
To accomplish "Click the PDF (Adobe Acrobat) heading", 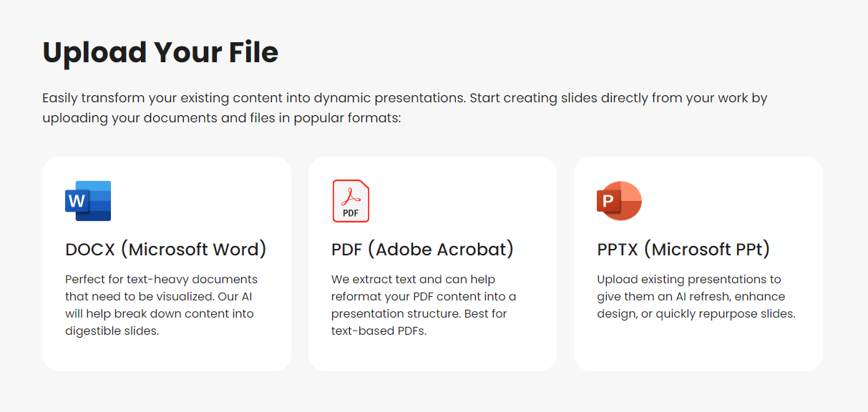I will click(422, 249).
